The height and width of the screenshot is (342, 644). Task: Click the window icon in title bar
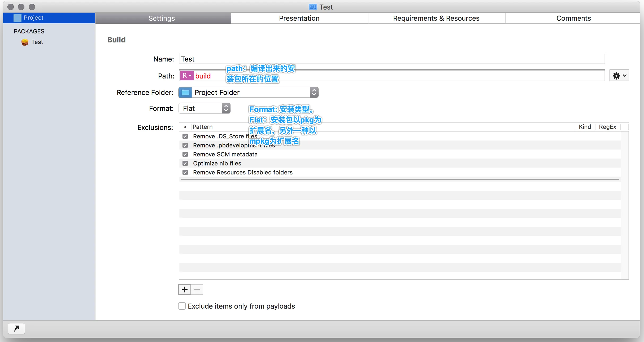[313, 7]
